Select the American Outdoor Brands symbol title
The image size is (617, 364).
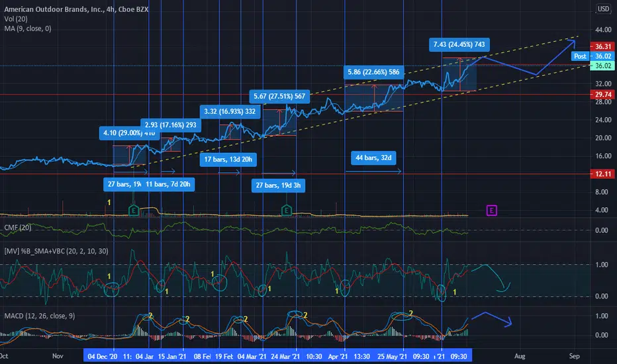(x=76, y=9)
